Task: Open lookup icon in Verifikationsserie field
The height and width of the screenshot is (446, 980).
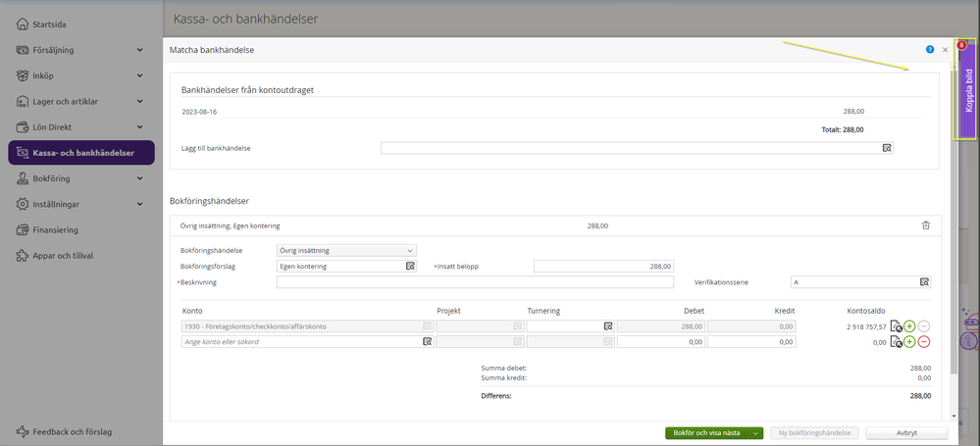Action: pos(924,282)
